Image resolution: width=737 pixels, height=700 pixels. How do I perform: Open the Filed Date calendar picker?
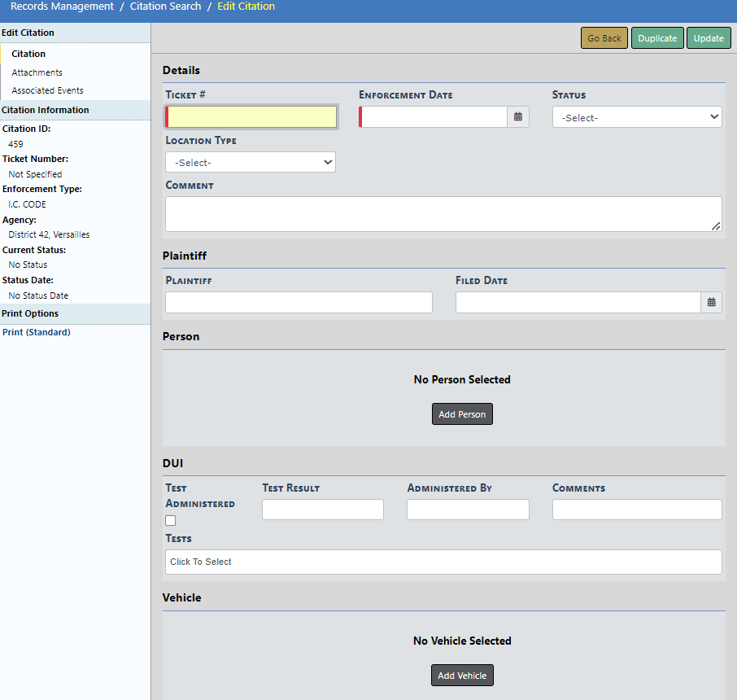click(711, 303)
